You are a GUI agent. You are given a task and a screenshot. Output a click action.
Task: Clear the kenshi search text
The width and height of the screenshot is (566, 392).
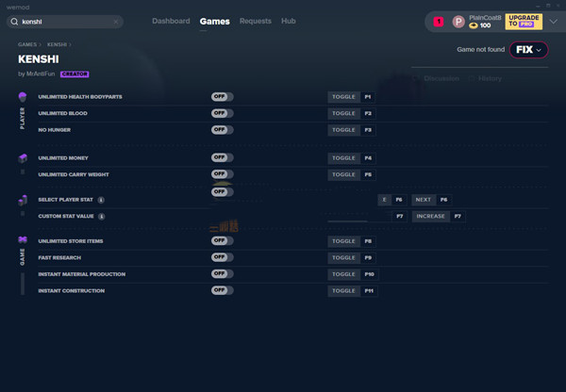pos(115,22)
